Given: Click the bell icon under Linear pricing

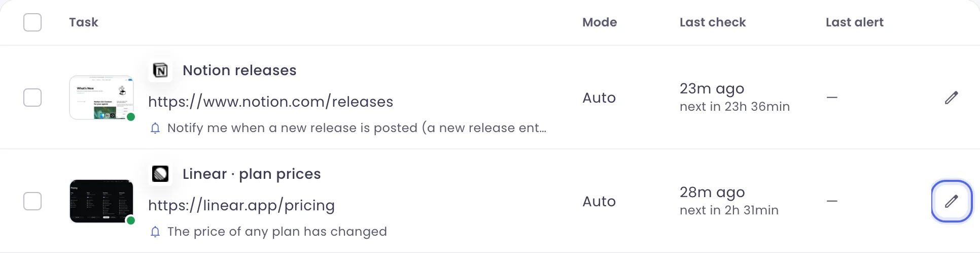Looking at the screenshot, I should point(155,232).
